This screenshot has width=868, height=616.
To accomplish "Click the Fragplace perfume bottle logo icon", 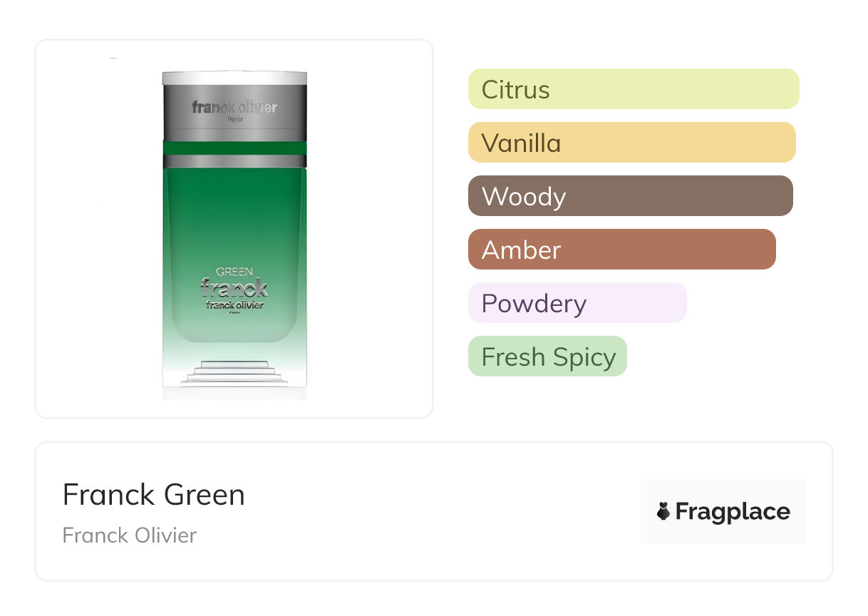I will pyautogui.click(x=663, y=511).
